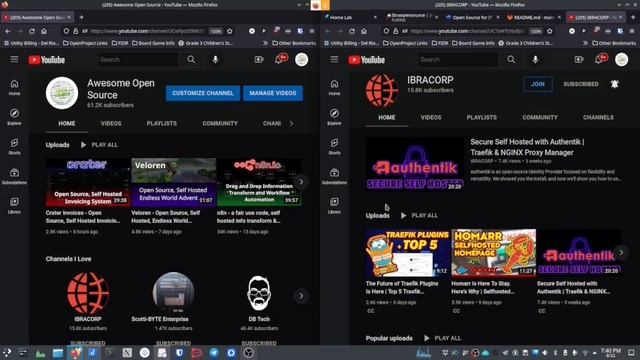Open Library in left window sidebar
Image resolution: width=640 pixels, height=360 pixels.
pos(14,206)
